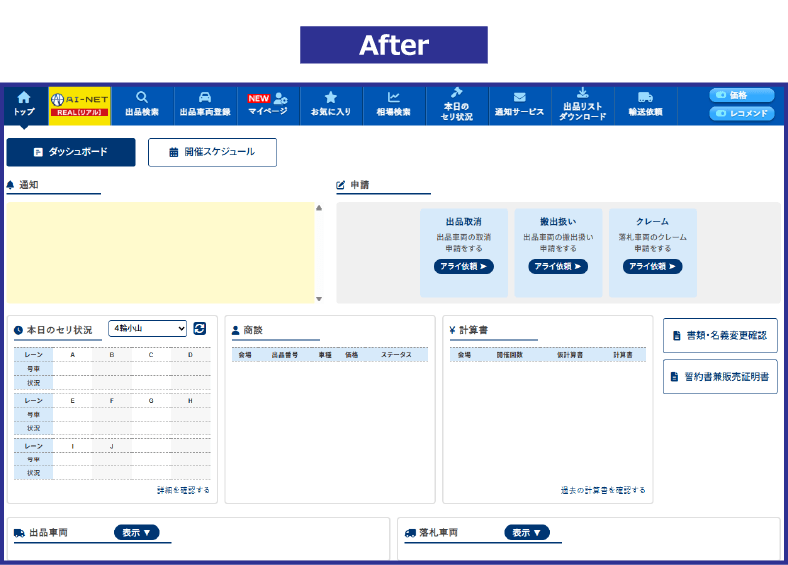This screenshot has height=565, width=788.
Task: Open 本日のセリ状況 gavel icon
Action: pyautogui.click(x=457, y=93)
